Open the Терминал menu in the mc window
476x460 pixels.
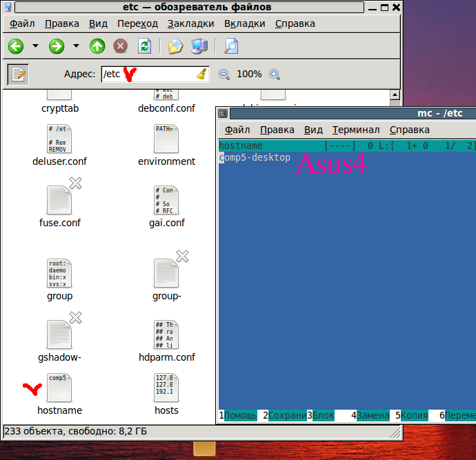point(356,130)
